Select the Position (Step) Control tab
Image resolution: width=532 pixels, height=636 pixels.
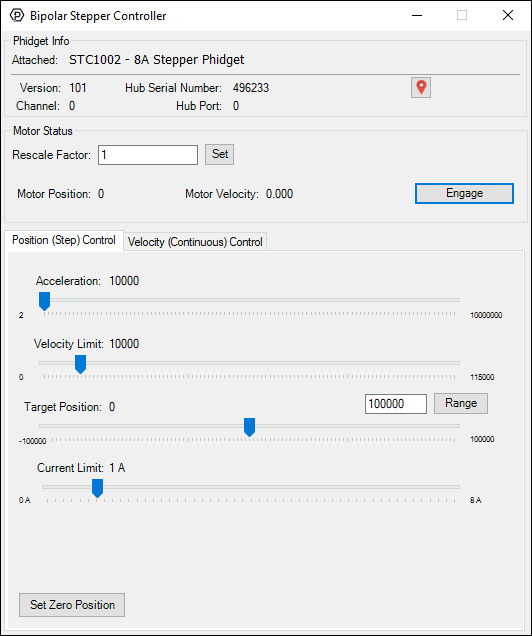coord(64,240)
